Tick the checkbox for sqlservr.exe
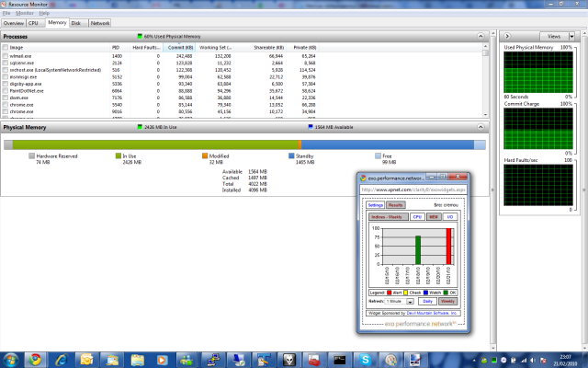Image resolution: width=588 pixels, height=368 pixels. [6, 63]
